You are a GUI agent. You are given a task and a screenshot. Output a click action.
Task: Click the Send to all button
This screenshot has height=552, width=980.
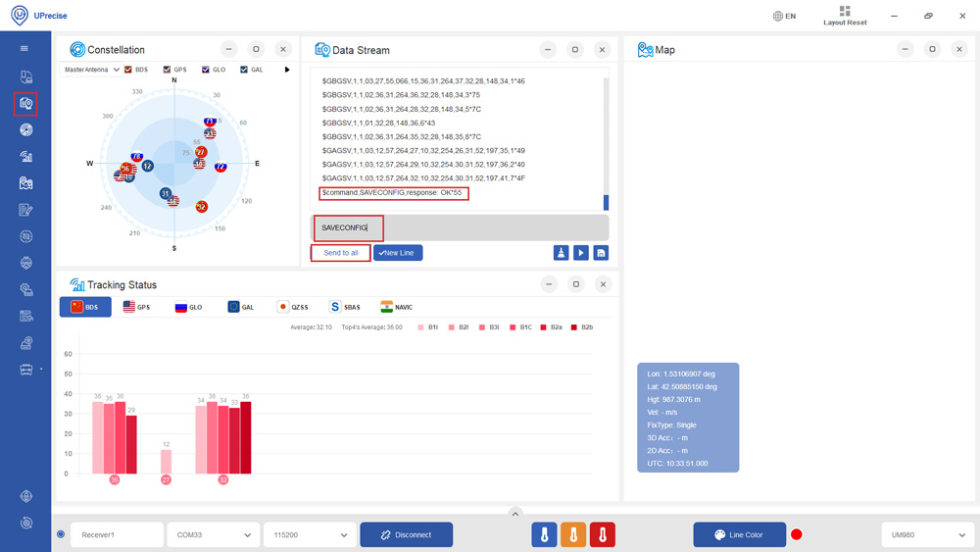click(340, 253)
